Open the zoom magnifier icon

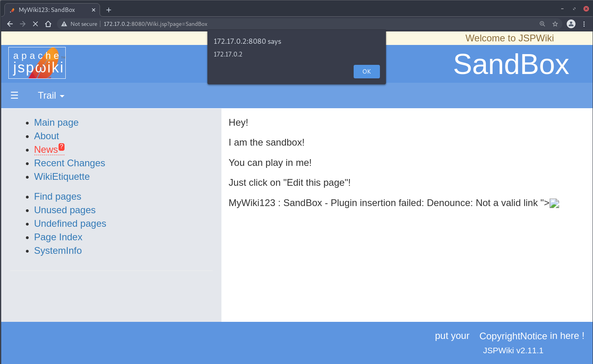click(x=542, y=24)
